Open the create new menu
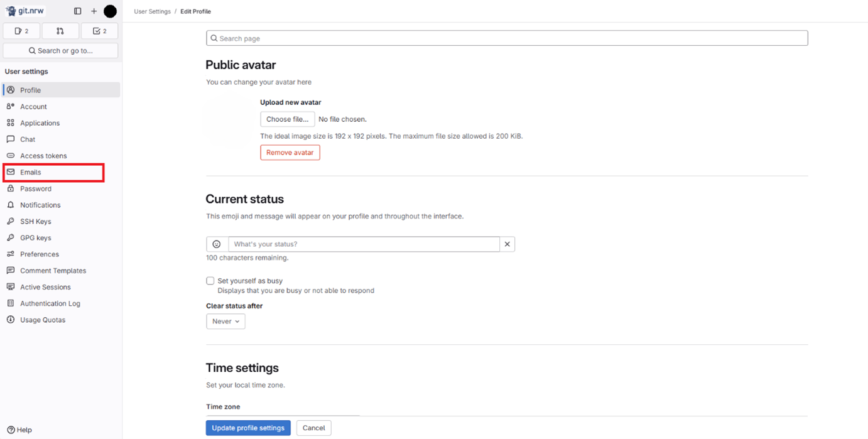 click(93, 11)
